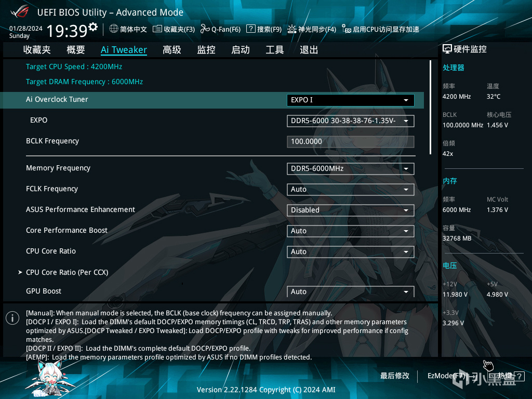Switch to EzMode(F7)
Screen dimensions: 532x399
click(x=453, y=376)
